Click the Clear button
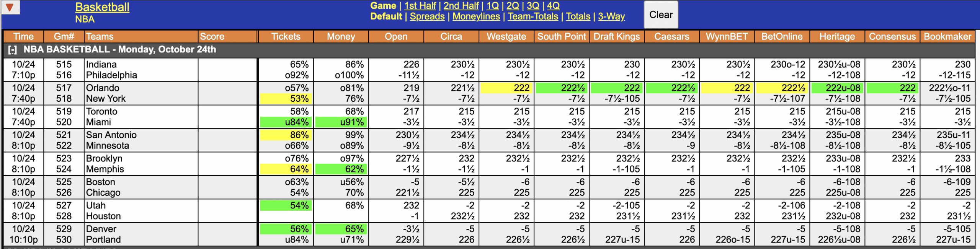The height and width of the screenshot is (249, 980). [x=661, y=15]
